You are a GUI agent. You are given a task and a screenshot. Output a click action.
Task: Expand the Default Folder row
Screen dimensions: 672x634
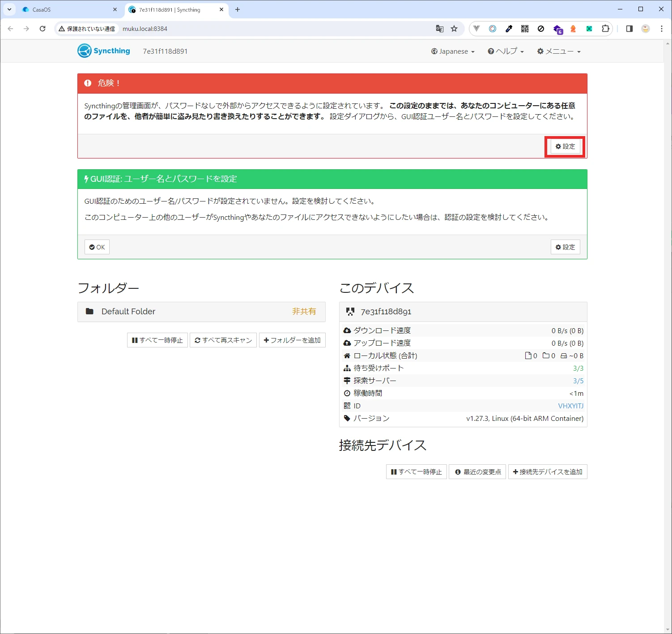tap(201, 312)
